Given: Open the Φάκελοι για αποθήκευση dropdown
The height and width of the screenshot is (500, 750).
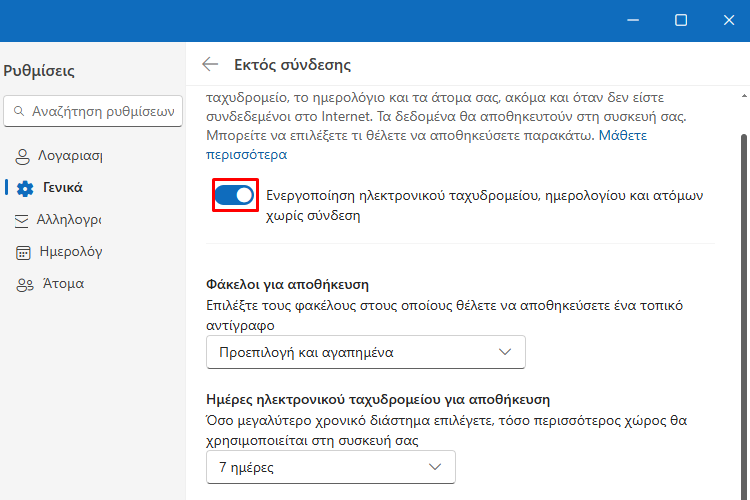Looking at the screenshot, I should coord(365,352).
